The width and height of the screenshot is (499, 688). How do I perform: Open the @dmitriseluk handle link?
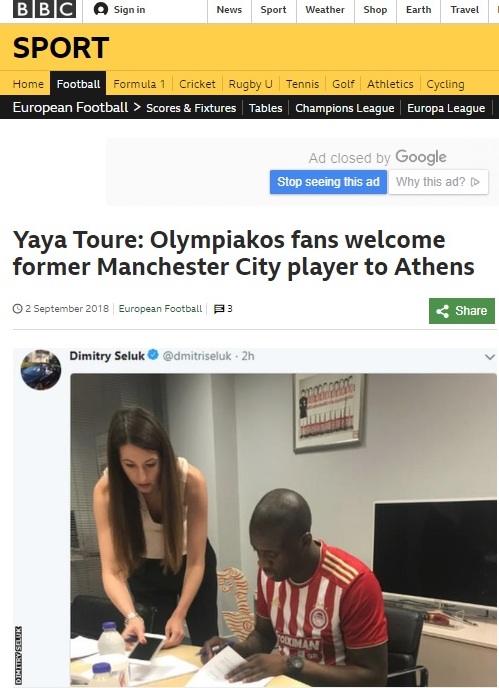(197, 356)
